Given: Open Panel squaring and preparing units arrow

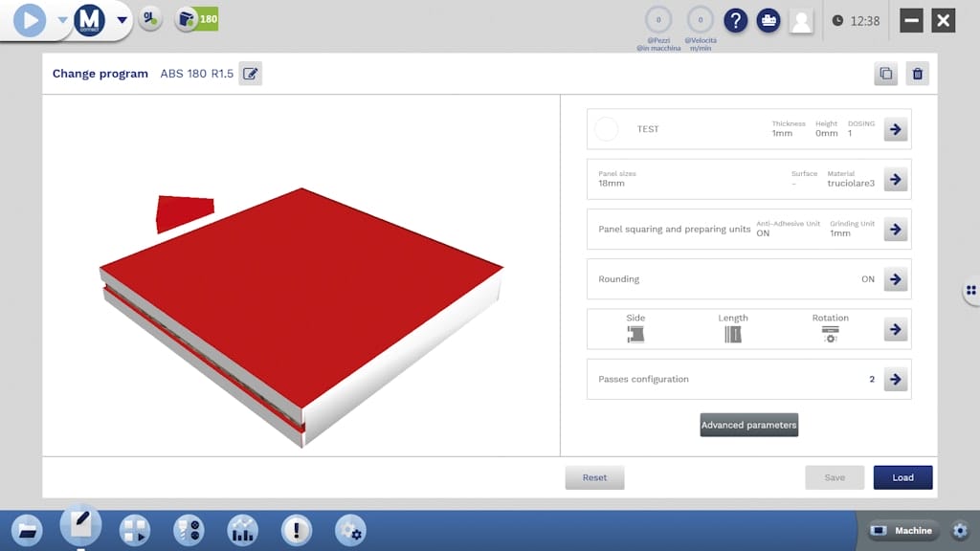Looking at the screenshot, I should coord(895,230).
